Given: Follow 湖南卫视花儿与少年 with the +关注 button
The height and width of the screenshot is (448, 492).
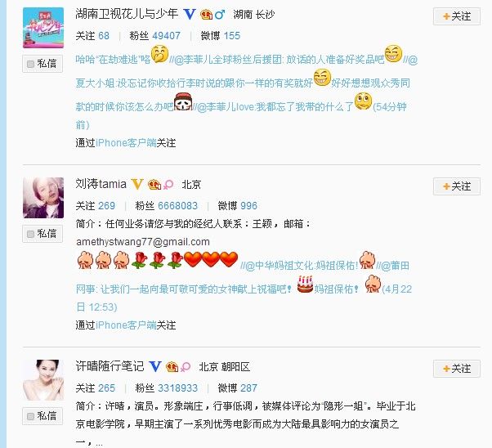Looking at the screenshot, I should coord(457,16).
